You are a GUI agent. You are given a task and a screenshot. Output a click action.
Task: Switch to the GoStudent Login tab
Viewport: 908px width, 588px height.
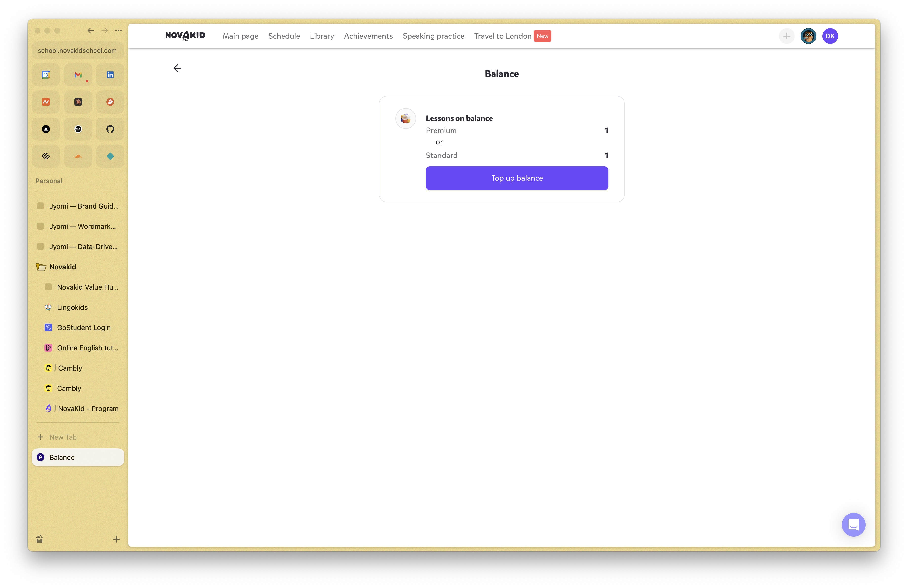pos(84,327)
